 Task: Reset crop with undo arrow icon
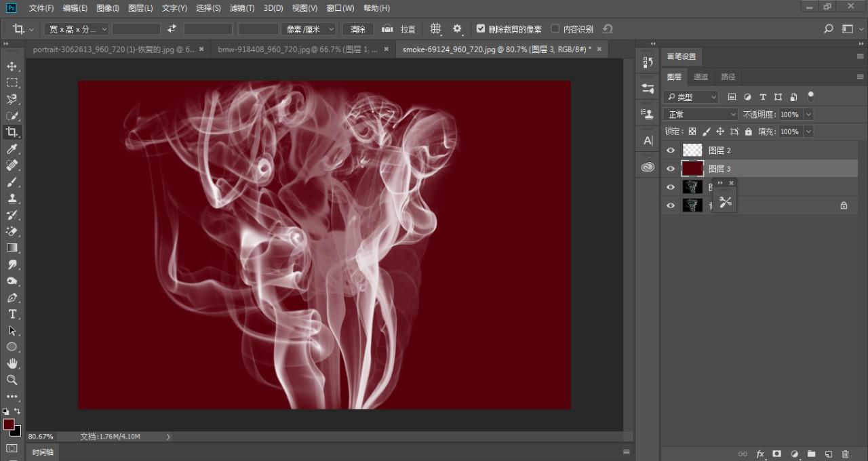point(608,29)
